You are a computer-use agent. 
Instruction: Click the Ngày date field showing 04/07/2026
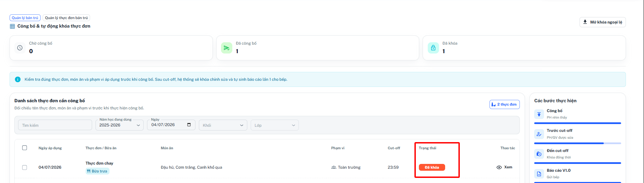(x=171, y=125)
